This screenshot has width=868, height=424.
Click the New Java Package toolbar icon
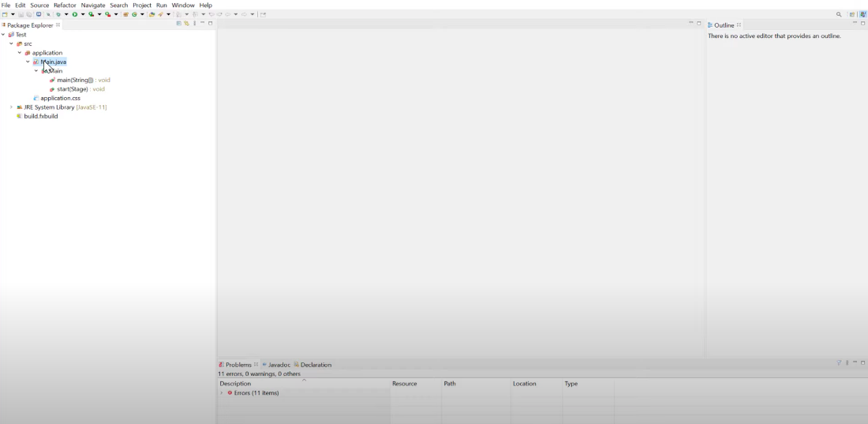click(x=125, y=14)
